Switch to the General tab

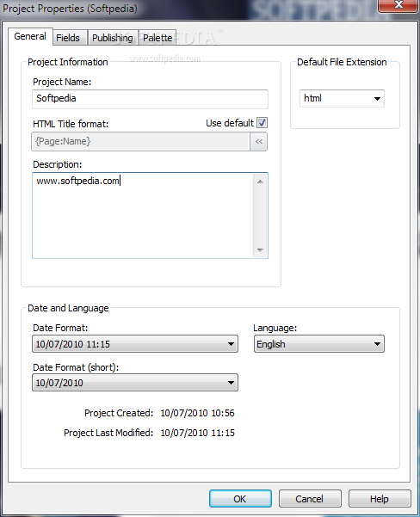(x=30, y=36)
